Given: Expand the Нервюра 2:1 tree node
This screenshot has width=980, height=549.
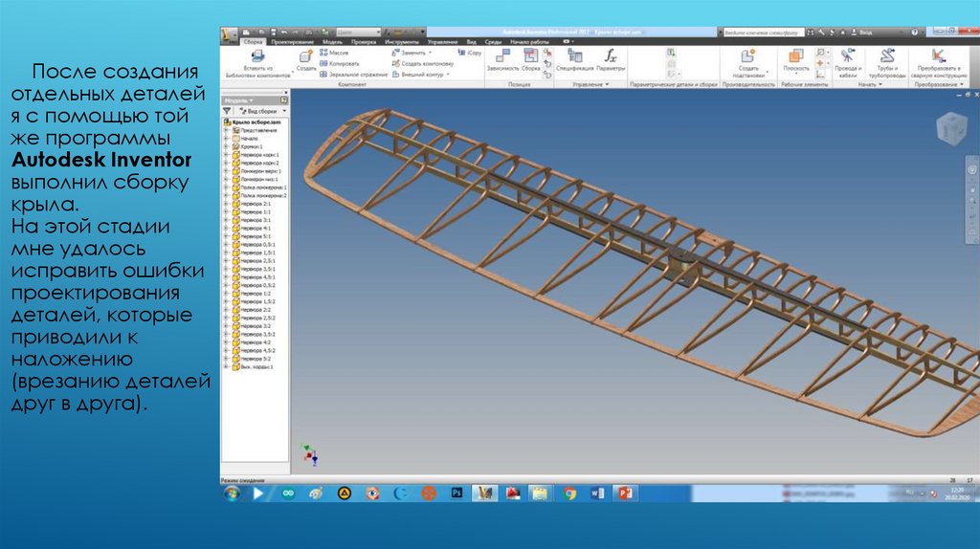Looking at the screenshot, I should [x=226, y=205].
